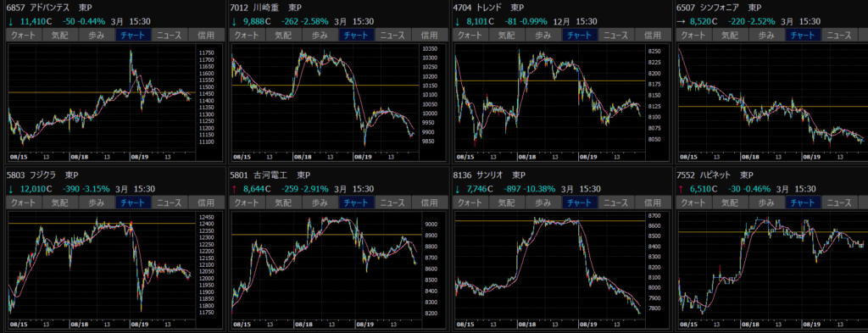The image size is (868, 333).
Task: Open クォート tab in 7012 川崎重 panel
Action: 248,35
